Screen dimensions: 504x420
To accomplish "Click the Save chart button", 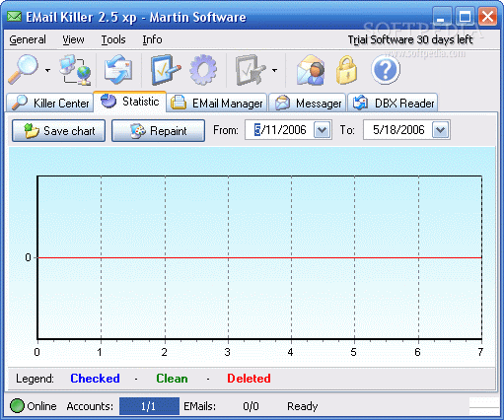I will pyautogui.click(x=59, y=131).
